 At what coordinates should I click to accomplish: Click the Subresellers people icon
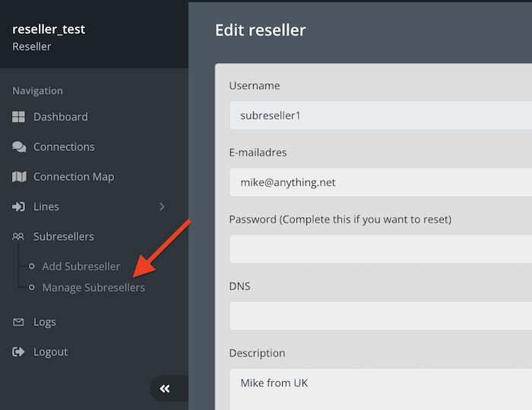(19, 237)
